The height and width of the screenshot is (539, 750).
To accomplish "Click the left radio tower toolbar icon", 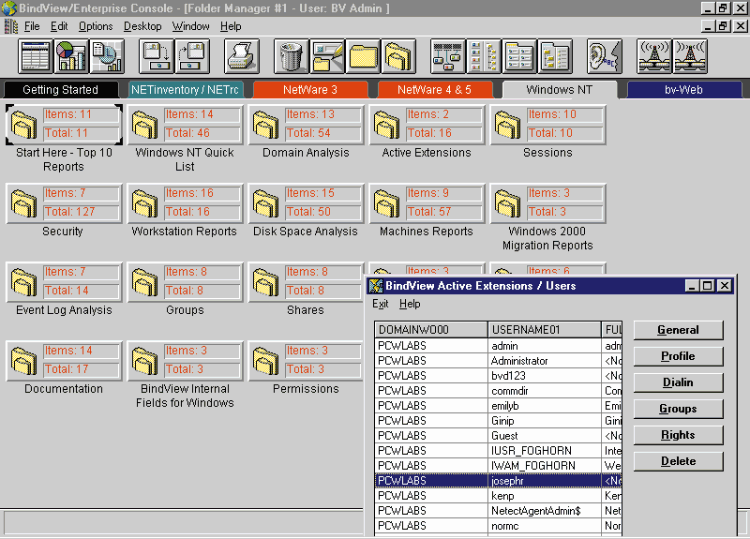I will (654, 56).
